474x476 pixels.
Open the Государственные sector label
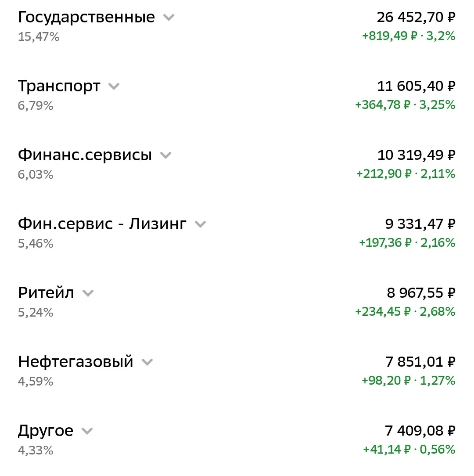[86, 18]
